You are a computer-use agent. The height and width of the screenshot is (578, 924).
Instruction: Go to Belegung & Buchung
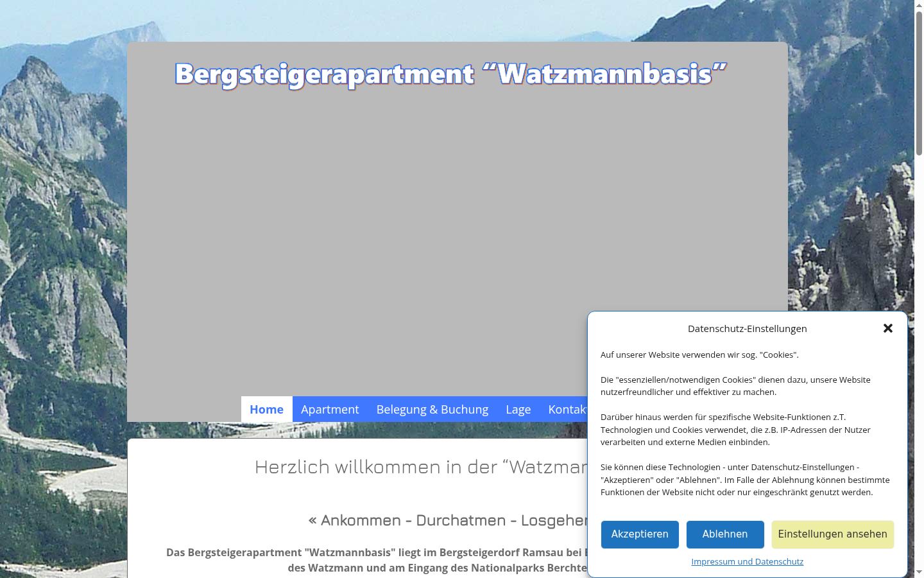(432, 409)
